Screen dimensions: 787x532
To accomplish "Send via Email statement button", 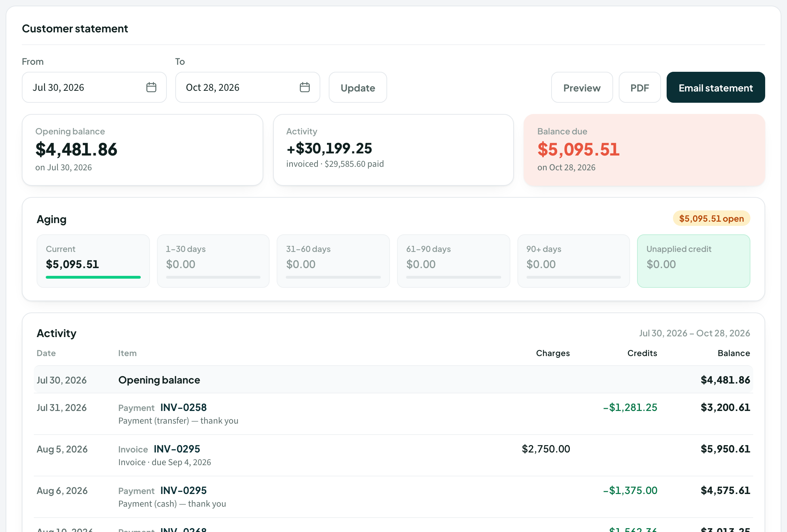I will [716, 88].
